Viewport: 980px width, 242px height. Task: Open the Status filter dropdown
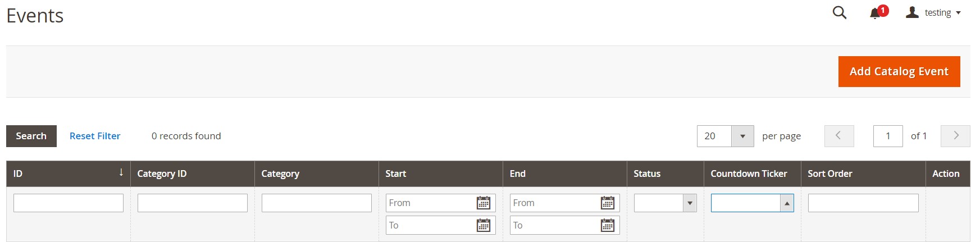665,203
